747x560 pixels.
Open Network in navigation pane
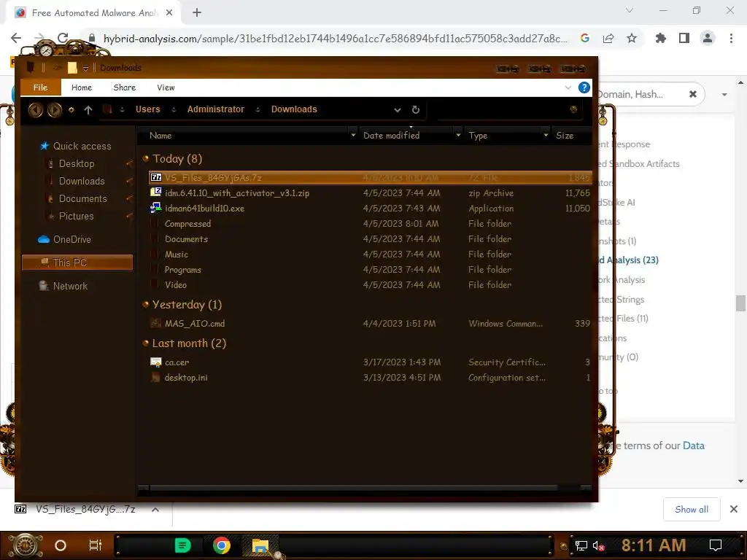click(69, 286)
